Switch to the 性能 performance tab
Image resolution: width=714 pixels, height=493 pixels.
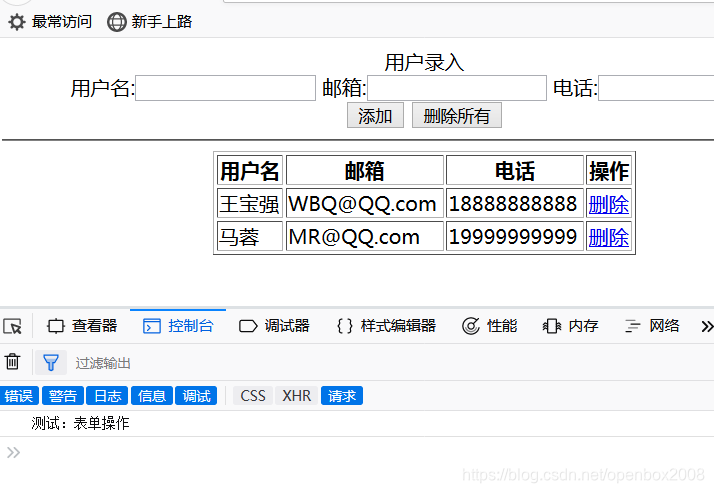click(490, 326)
